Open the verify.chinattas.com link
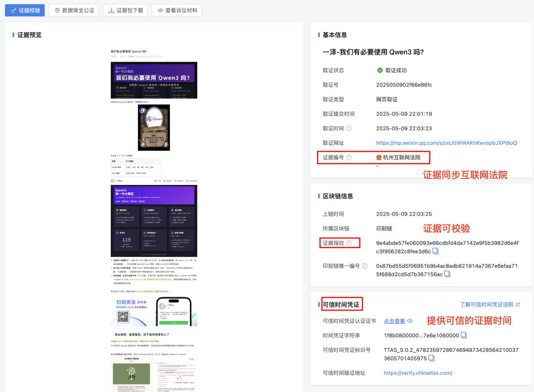 [418, 373]
